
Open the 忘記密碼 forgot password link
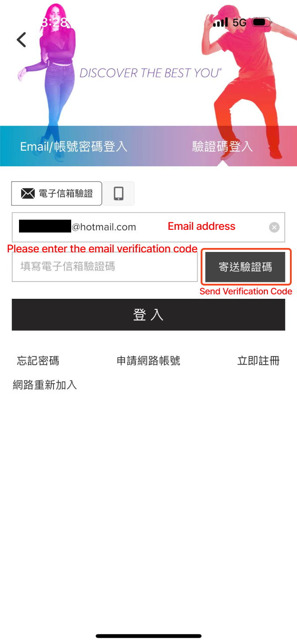[x=38, y=361]
